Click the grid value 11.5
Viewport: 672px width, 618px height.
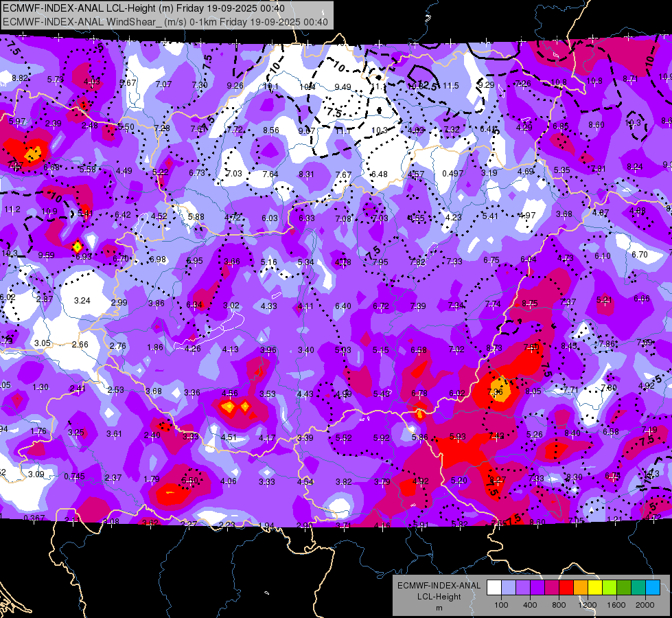450,86
